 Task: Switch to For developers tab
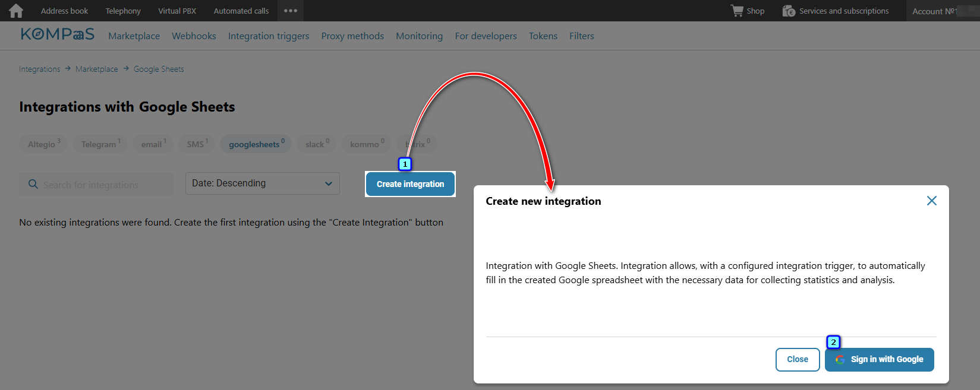(486, 36)
